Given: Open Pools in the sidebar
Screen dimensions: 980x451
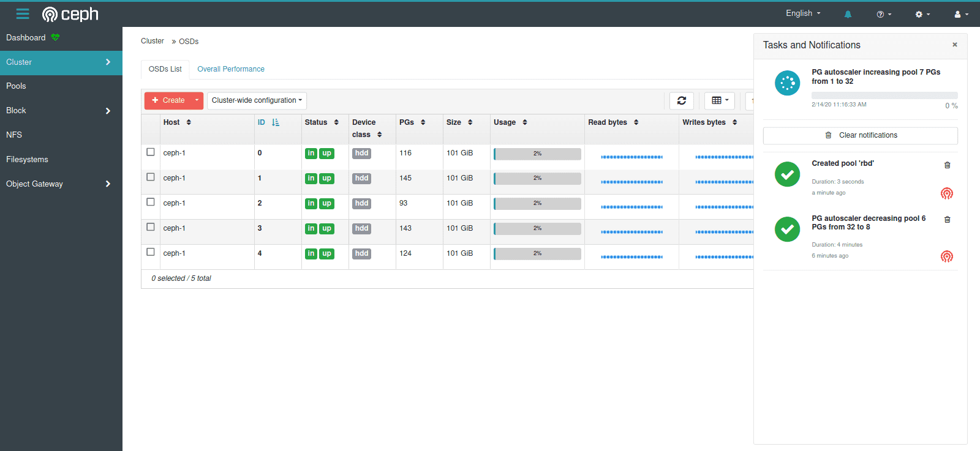Looking at the screenshot, I should pos(17,86).
